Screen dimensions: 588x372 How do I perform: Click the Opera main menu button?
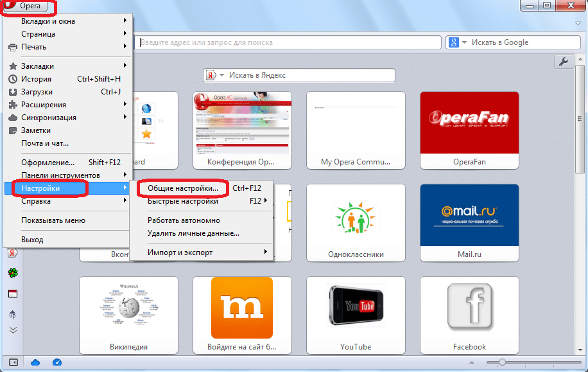pyautogui.click(x=26, y=6)
